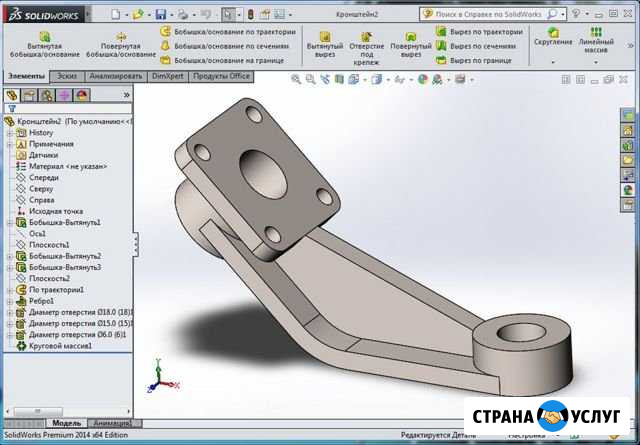This screenshot has width=640, height=445.
Task: Select the Спереди plane
Action: [x=38, y=178]
